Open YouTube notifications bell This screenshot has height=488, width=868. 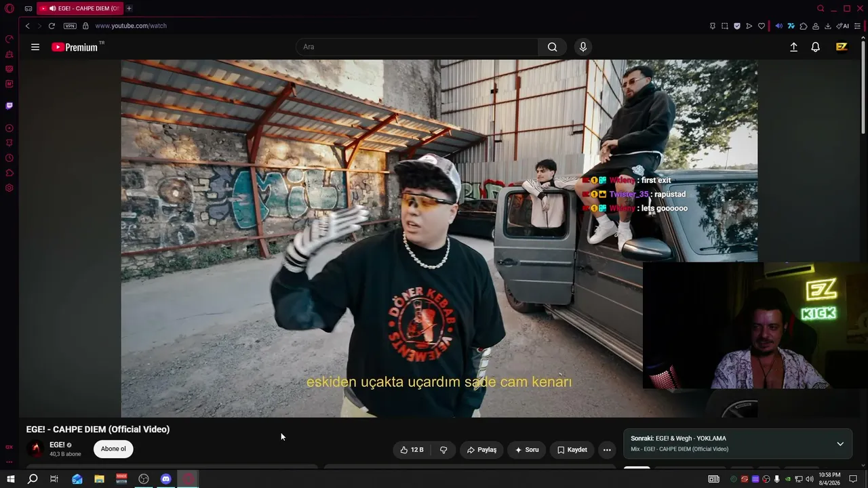click(816, 47)
